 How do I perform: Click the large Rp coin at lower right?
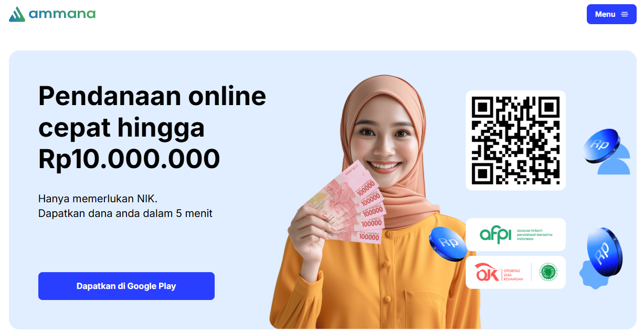[605, 252]
